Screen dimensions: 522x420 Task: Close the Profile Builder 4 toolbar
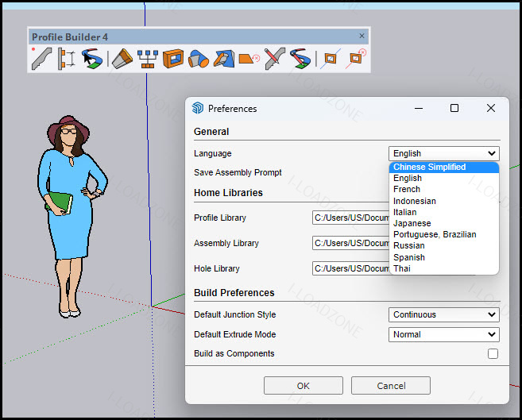click(362, 36)
